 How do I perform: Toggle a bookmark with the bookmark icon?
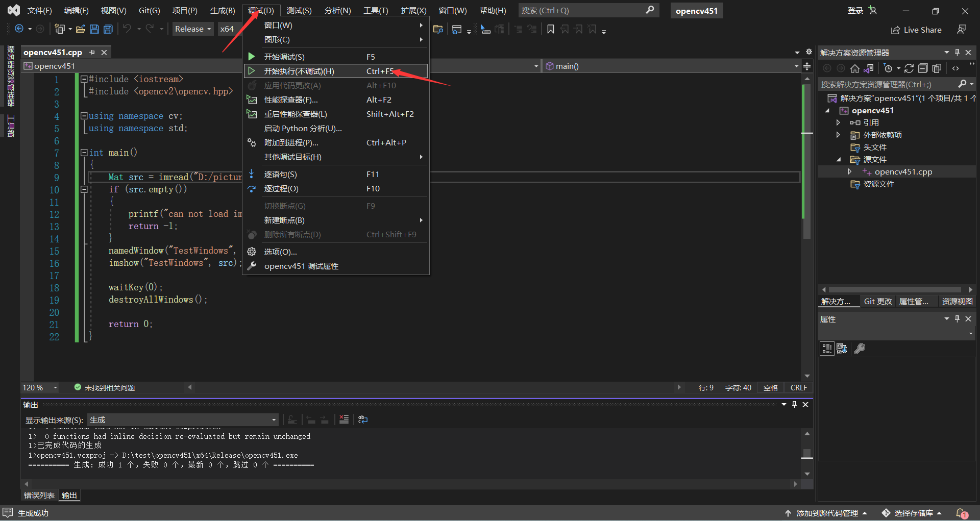(x=550, y=29)
